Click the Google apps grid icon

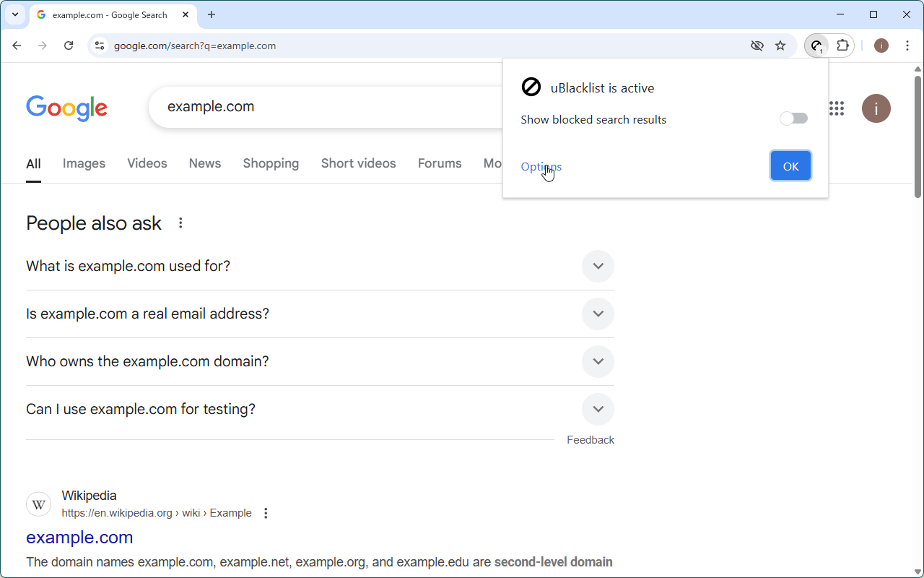pos(837,108)
